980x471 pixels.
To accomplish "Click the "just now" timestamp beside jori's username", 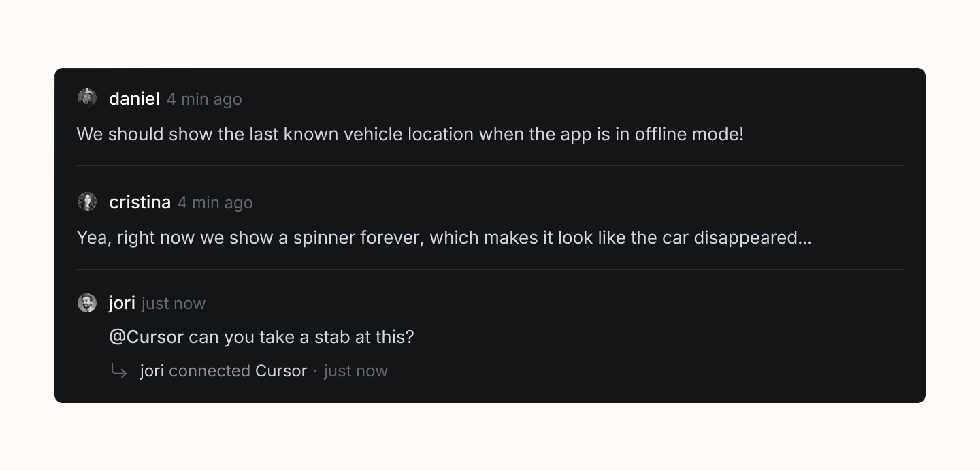I will pos(174,304).
